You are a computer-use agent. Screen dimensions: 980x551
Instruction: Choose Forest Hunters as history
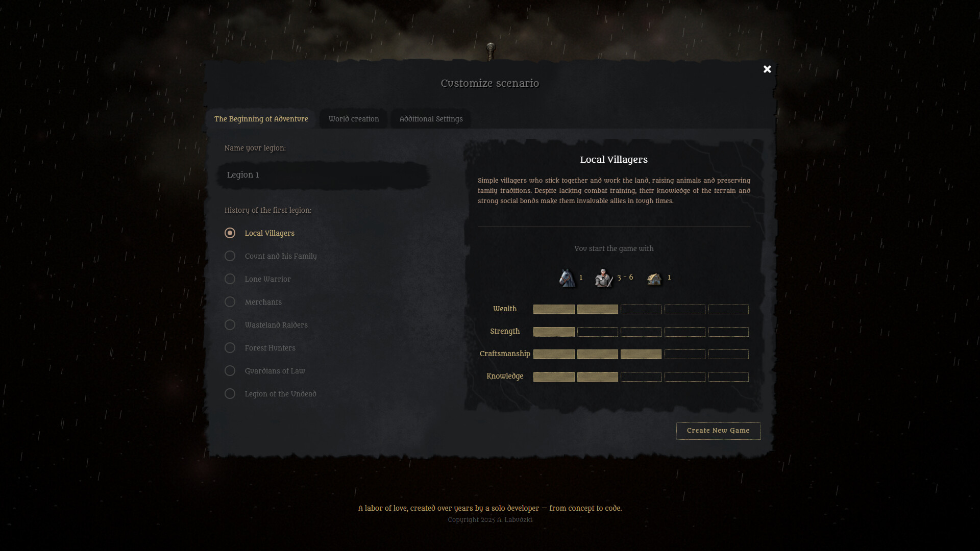230,348
